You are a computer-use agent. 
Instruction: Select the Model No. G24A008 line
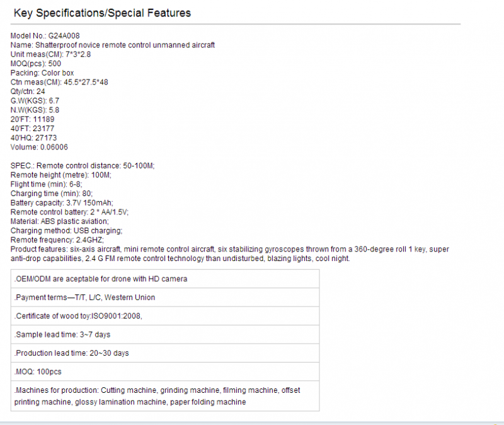(x=45, y=36)
